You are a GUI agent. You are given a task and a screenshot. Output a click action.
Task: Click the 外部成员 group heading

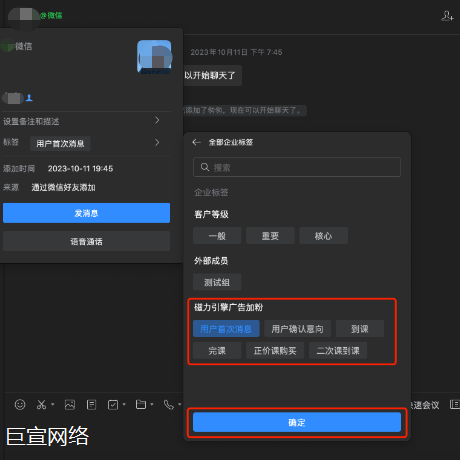coord(211,261)
